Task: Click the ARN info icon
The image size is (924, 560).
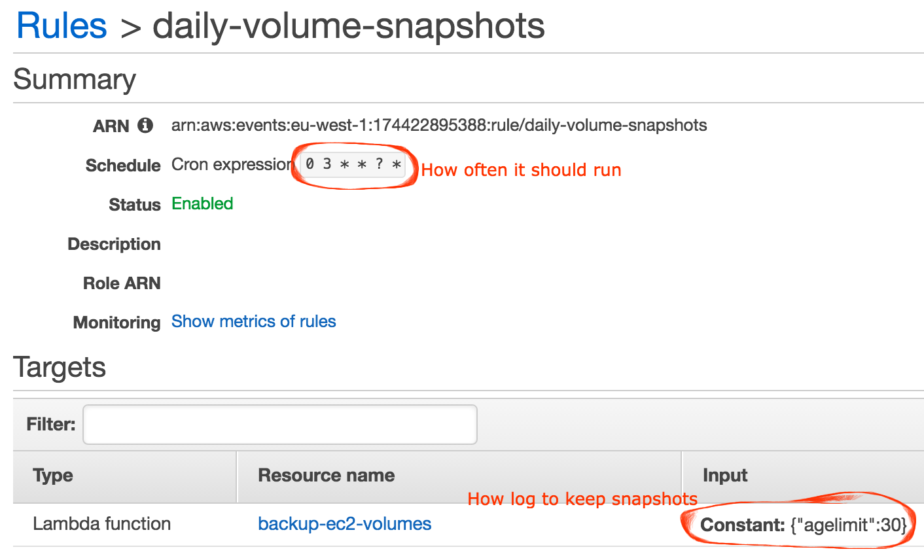Action: 145,125
